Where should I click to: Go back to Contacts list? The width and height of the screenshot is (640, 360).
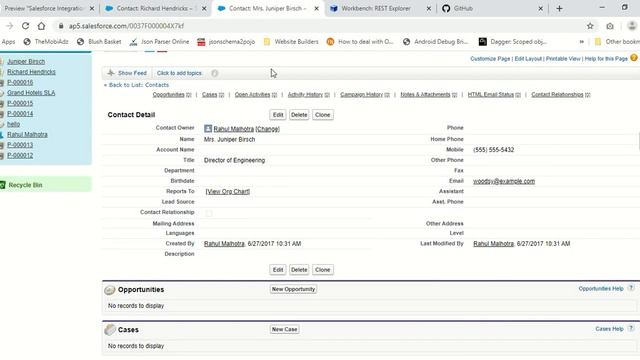click(x=136, y=85)
